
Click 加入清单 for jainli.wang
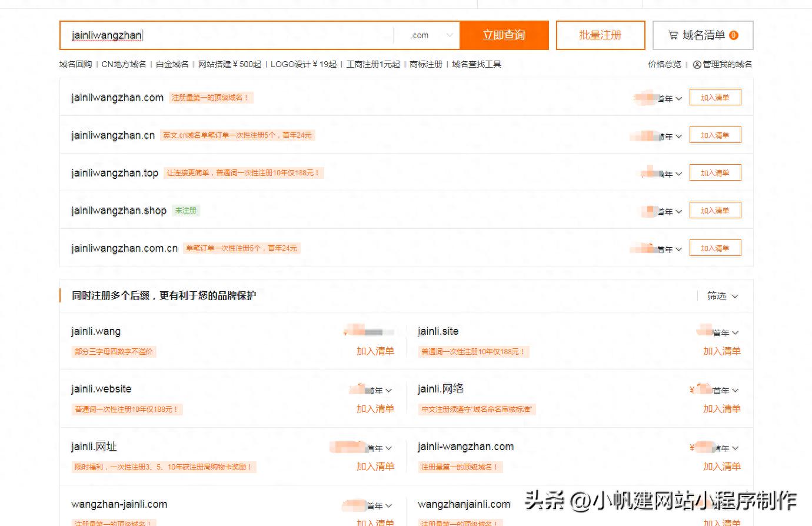click(x=375, y=351)
